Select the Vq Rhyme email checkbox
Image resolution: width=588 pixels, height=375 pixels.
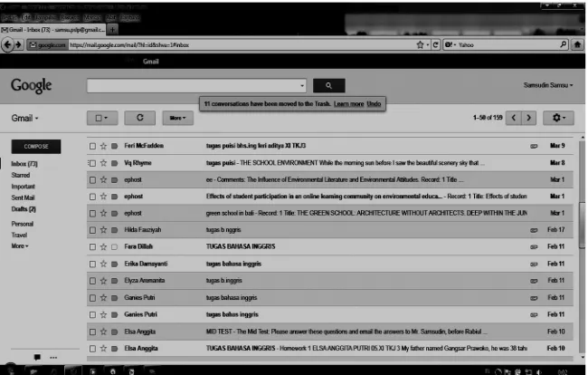(92, 163)
